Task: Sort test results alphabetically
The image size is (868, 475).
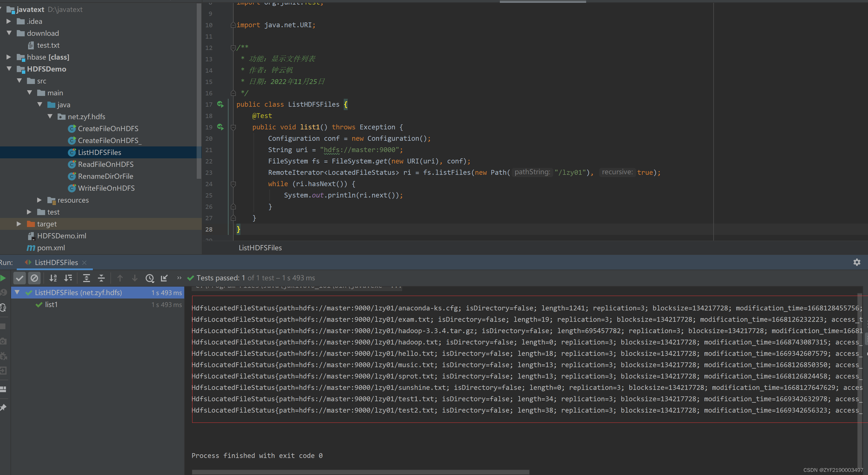Action: [x=53, y=278]
